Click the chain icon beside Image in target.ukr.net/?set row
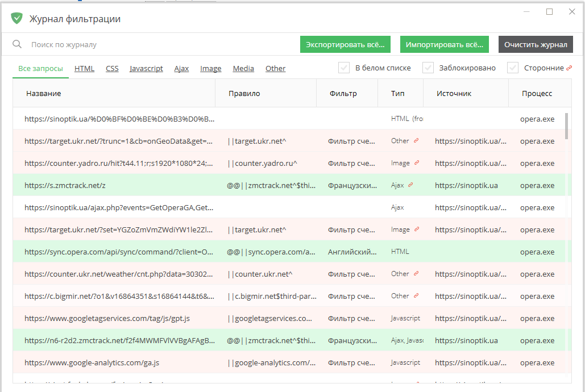Viewport: 585px width, 392px height. click(418, 230)
